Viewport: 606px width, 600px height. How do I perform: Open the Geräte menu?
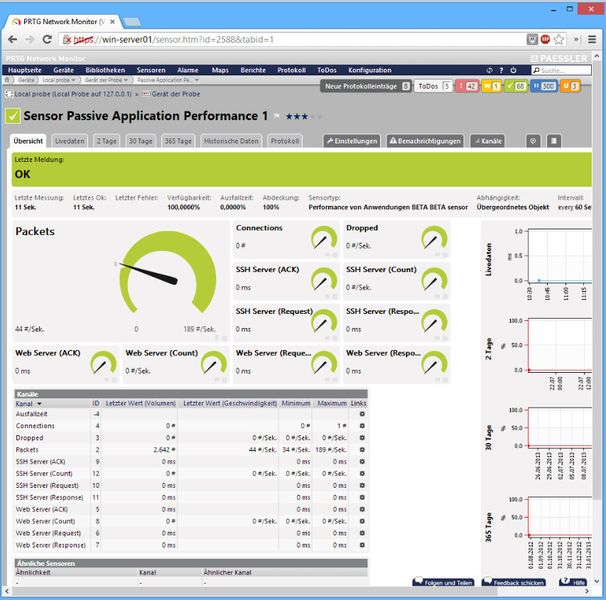pos(63,70)
